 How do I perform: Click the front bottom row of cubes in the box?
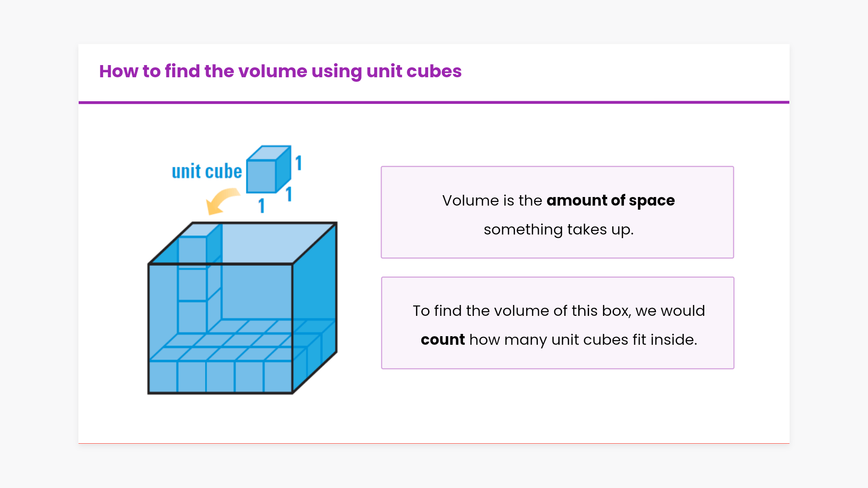click(x=220, y=376)
